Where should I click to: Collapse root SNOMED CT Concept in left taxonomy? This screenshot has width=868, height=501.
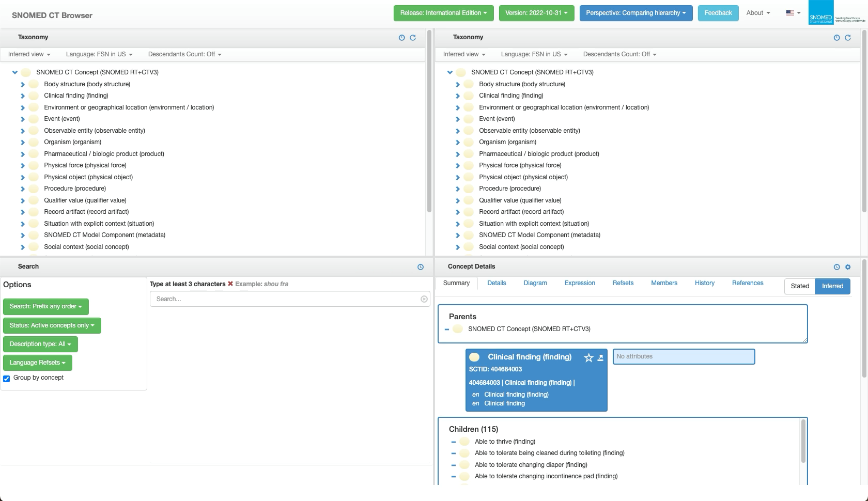point(15,72)
